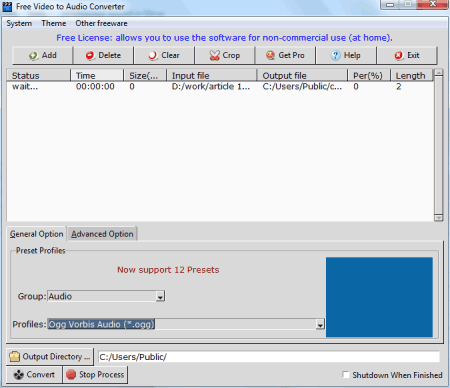
Task: Open the Other freeware menu
Action: coord(101,23)
